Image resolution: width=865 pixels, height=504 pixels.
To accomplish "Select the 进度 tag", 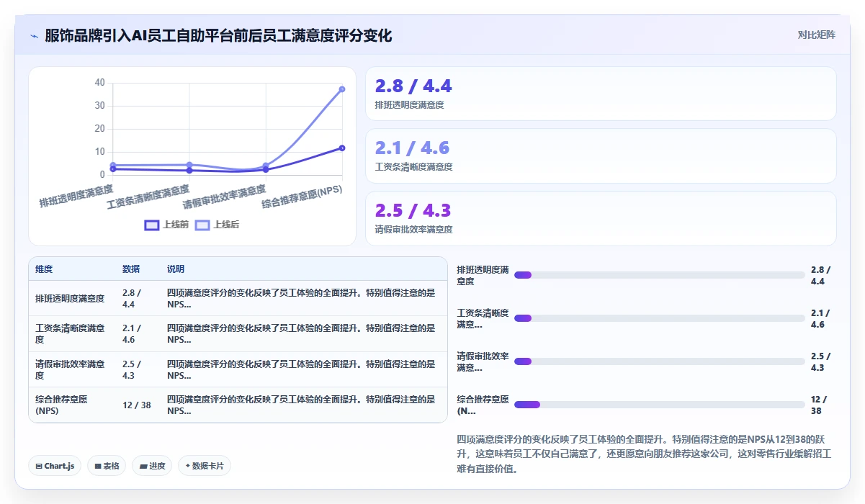I will tap(152, 466).
